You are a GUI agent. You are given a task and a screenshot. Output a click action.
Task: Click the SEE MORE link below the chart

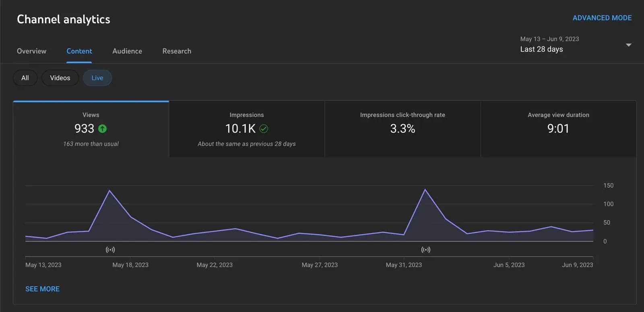42,289
